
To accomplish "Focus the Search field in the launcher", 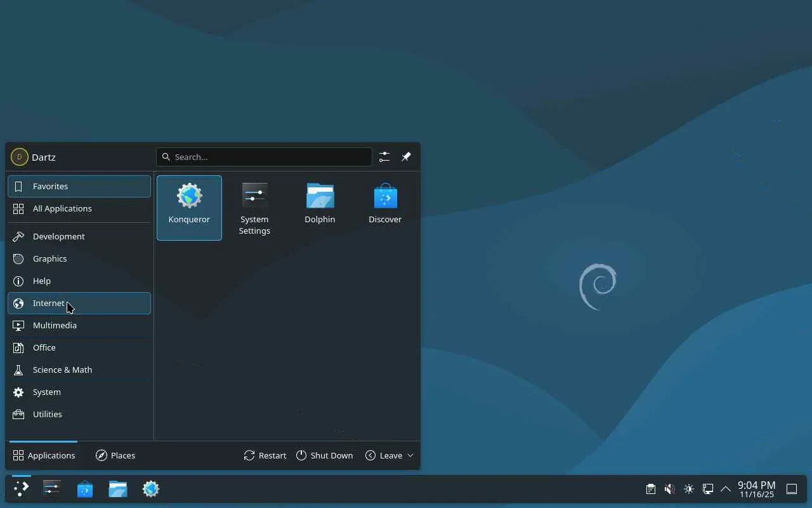I will [264, 157].
